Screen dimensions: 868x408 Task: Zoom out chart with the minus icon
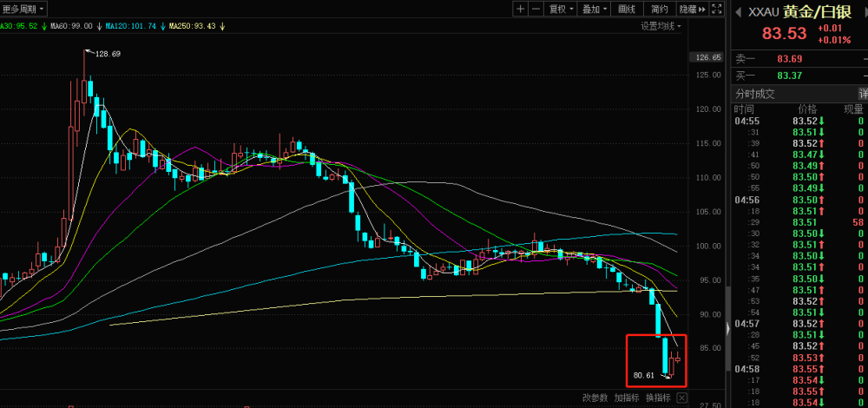[536, 9]
